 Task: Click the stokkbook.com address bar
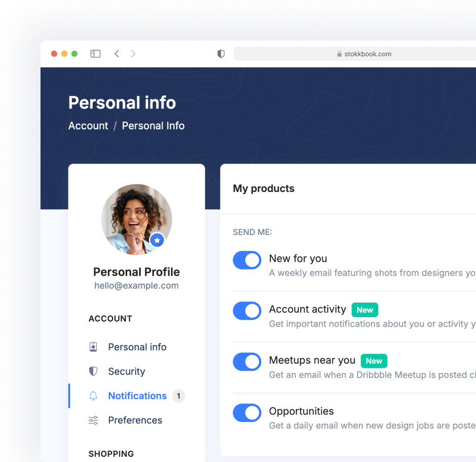click(x=355, y=54)
